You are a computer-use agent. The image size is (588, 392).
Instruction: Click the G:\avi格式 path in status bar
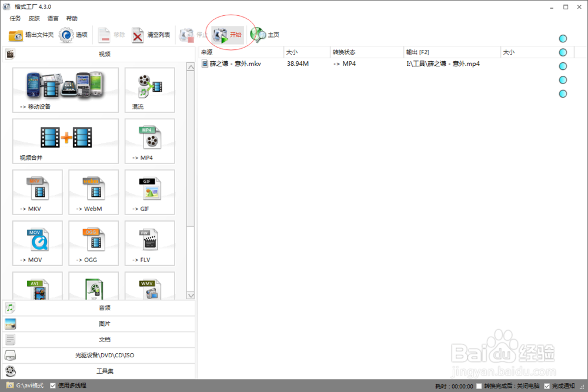point(29,386)
